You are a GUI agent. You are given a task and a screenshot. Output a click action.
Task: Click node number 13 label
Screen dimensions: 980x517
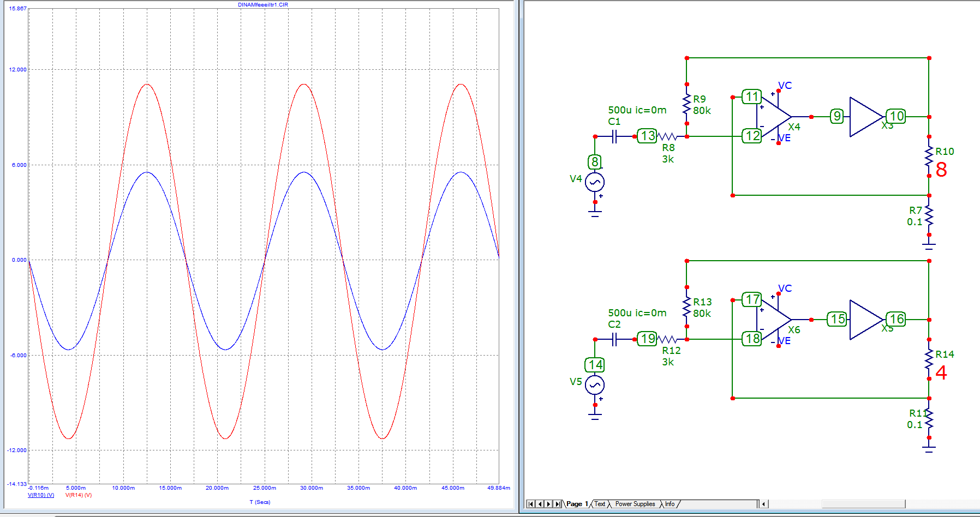point(647,136)
